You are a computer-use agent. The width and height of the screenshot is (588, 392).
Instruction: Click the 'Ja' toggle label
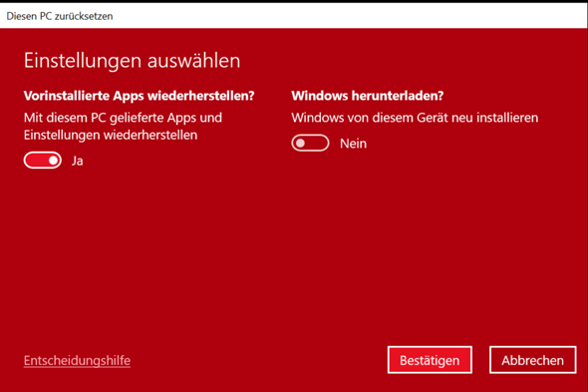(78, 161)
